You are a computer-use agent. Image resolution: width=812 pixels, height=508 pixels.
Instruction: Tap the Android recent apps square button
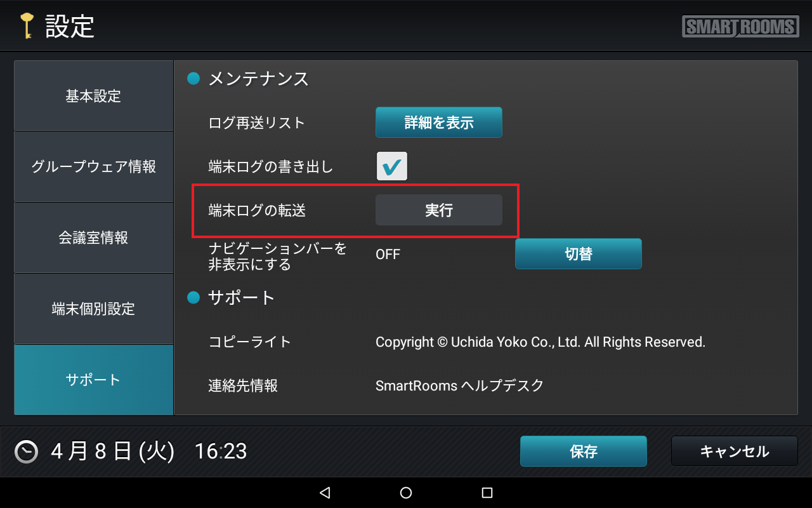click(487, 493)
